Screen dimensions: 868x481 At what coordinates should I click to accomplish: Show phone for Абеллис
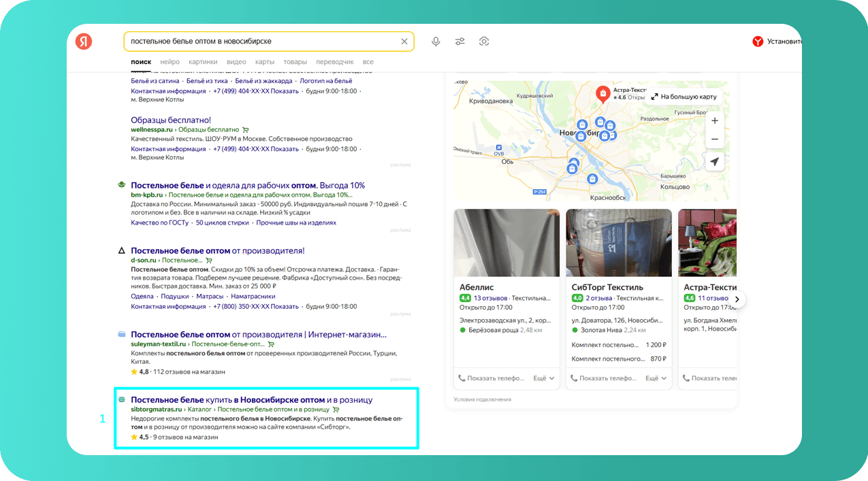491,378
